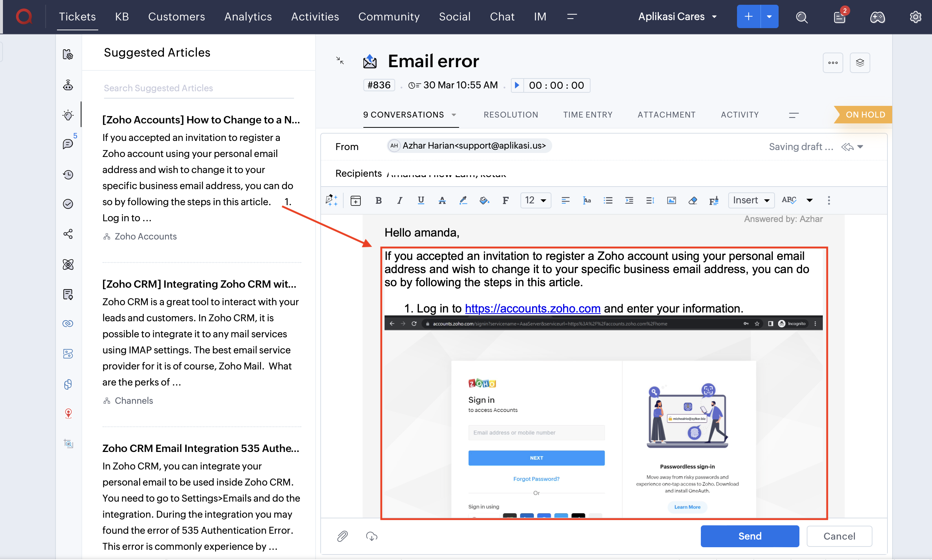Click the ticket properties sidebar icon
Viewport: 932px width, 560px height.
pos(68,55)
